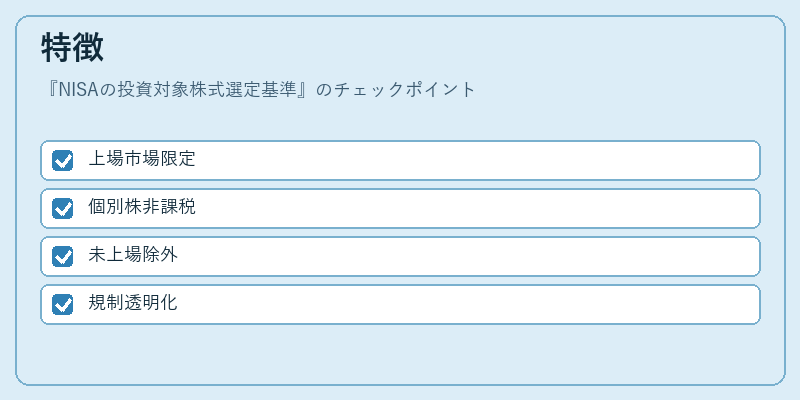Click チェックポイント in the subtitle
Screen dimensions: 800x400
point(404,90)
